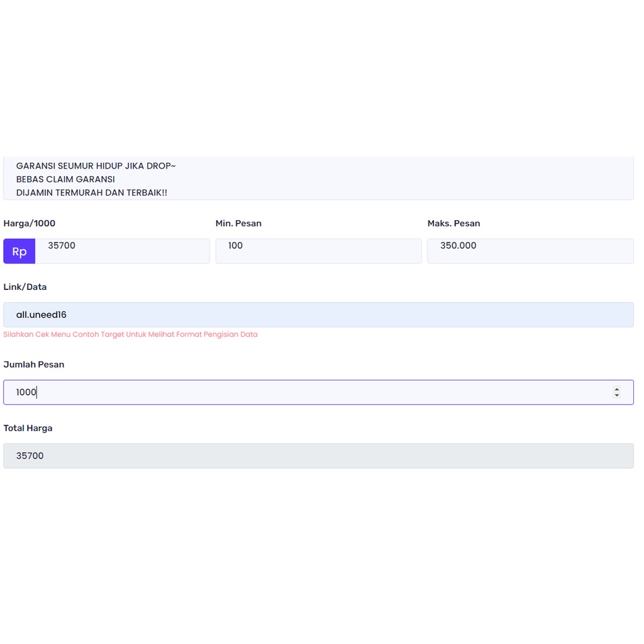
Task: Click the DIJAMIN TERMURAH DAN TERBAIK line
Action: (x=92, y=192)
